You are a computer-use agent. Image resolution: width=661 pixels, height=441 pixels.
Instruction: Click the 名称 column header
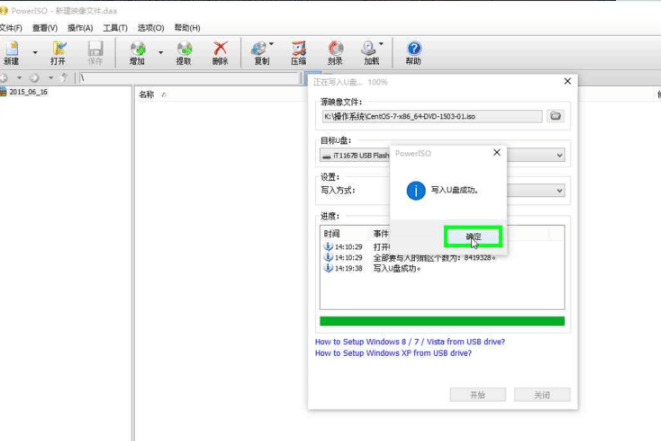(x=146, y=94)
